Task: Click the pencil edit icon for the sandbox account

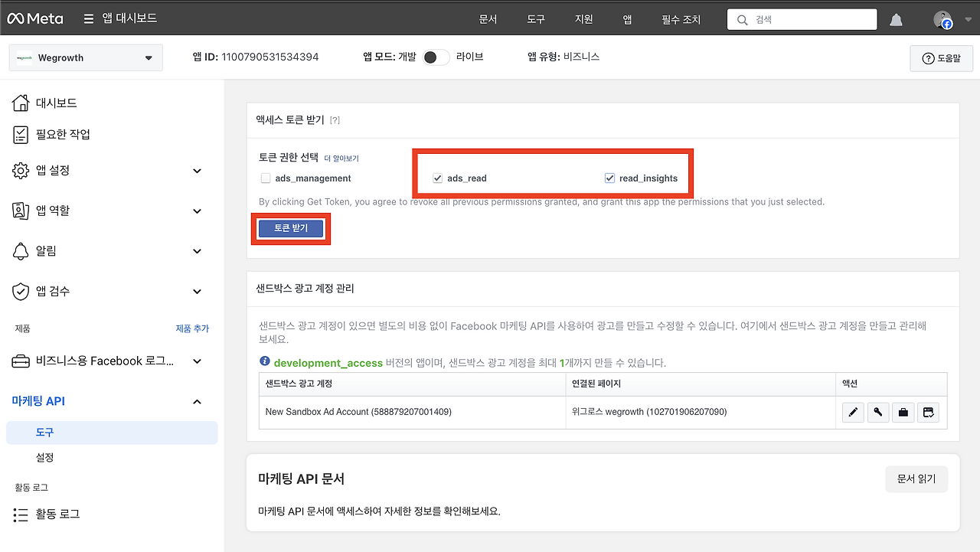Action: click(x=853, y=412)
